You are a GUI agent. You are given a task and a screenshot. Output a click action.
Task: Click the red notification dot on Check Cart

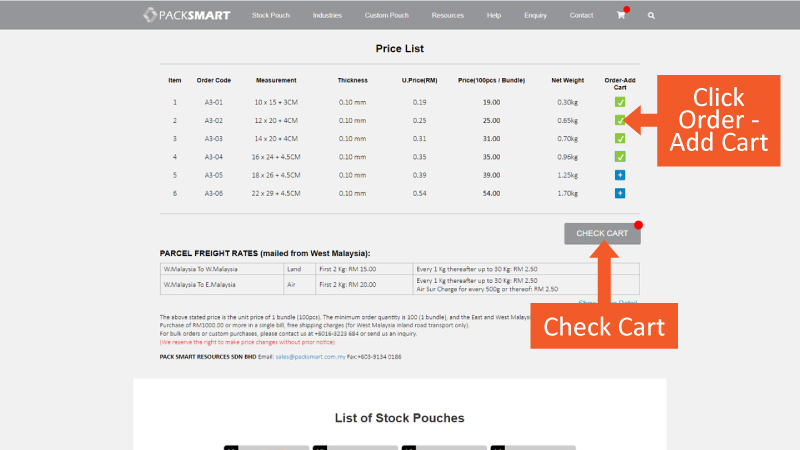638,224
